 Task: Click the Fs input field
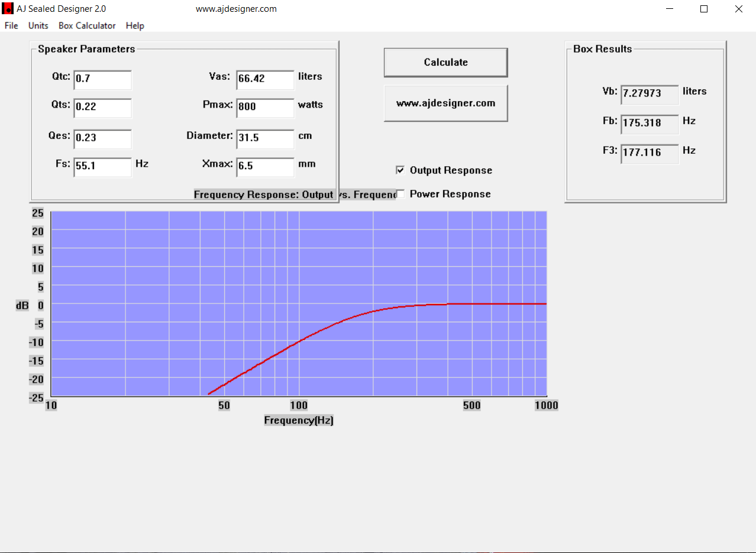pyautogui.click(x=102, y=167)
